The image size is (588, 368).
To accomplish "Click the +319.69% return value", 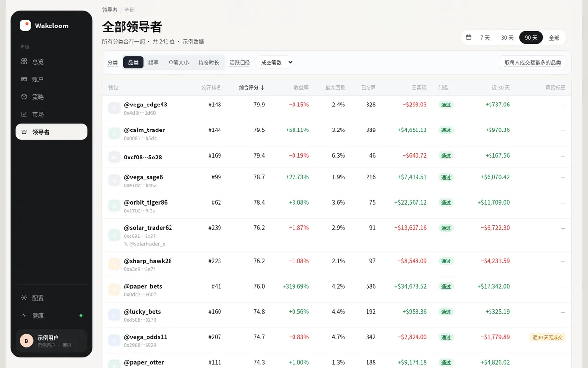I will (295, 286).
